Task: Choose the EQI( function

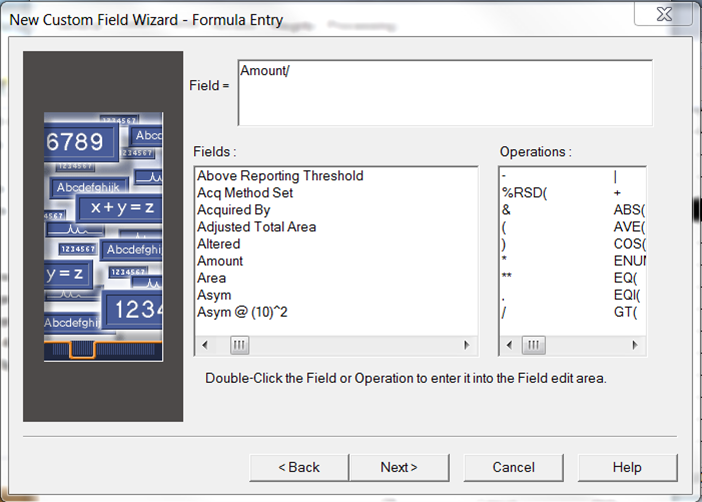Action: tap(627, 295)
